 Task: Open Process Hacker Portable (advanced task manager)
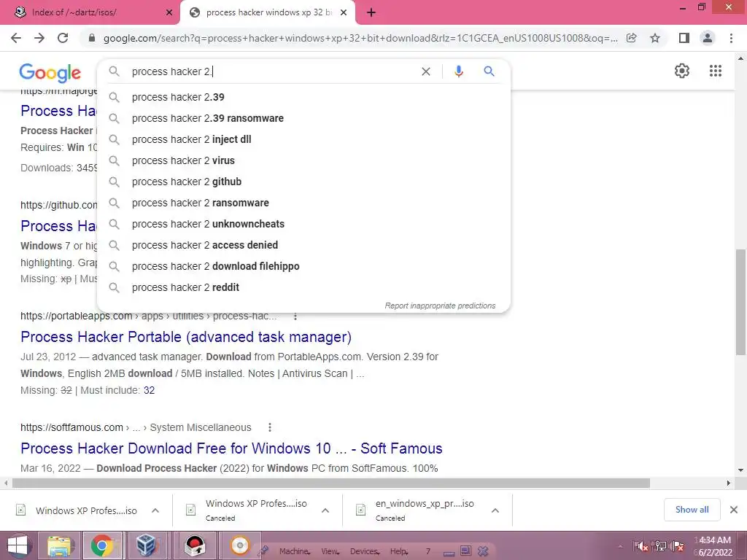[186, 337]
